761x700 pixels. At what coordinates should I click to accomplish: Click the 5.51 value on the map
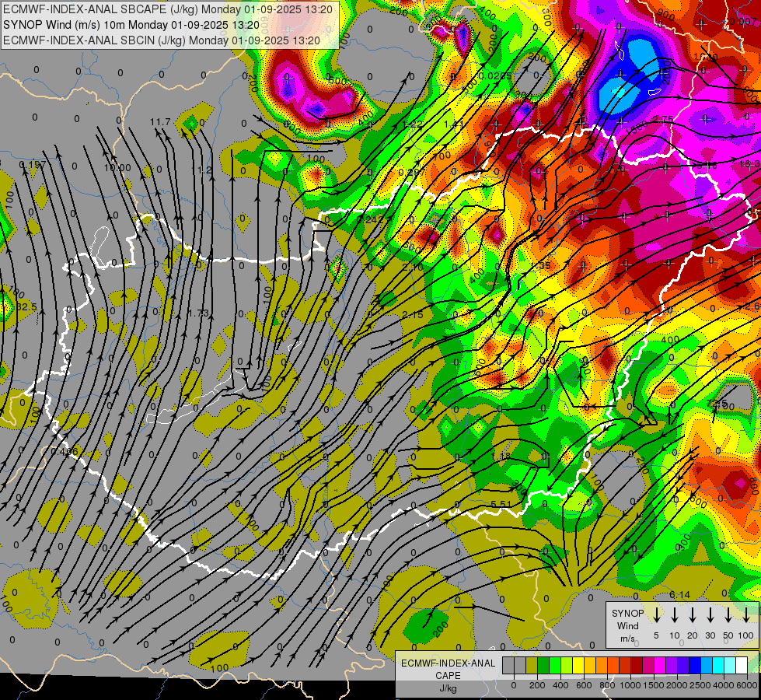click(501, 504)
